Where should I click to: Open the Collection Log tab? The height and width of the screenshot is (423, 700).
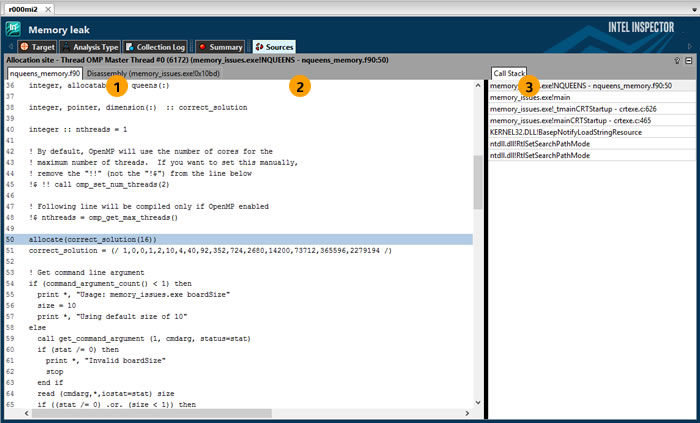click(x=155, y=46)
